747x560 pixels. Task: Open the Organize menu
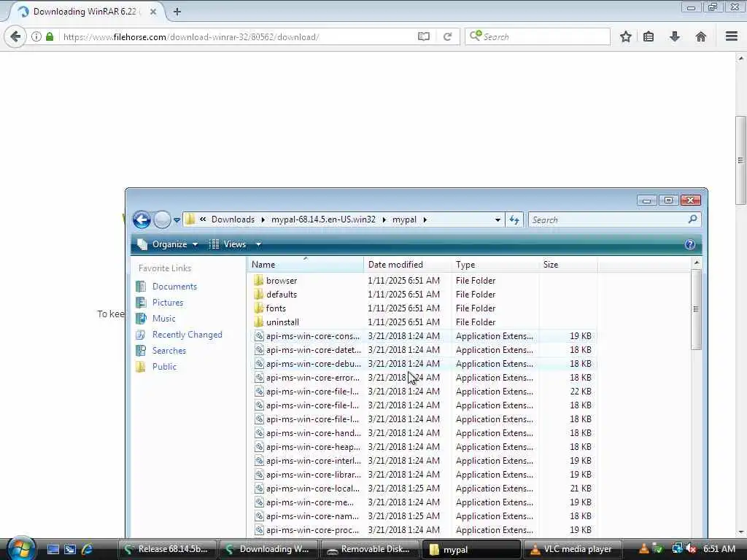(x=167, y=244)
